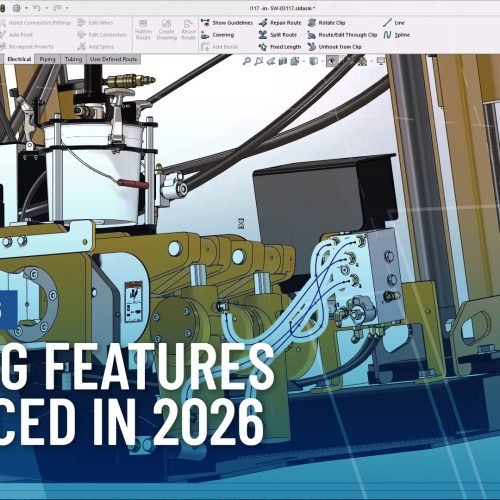The height and width of the screenshot is (500, 500).
Task: Select the Covering tool
Action: click(x=217, y=35)
